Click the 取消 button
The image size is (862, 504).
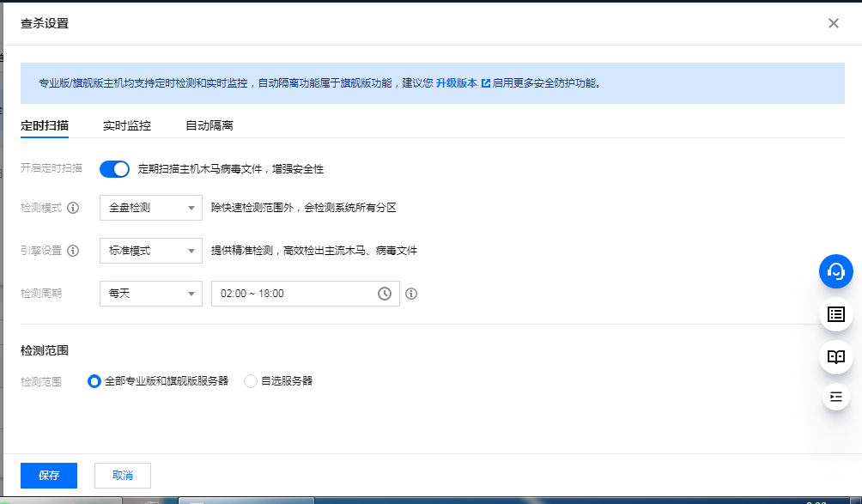point(123,476)
